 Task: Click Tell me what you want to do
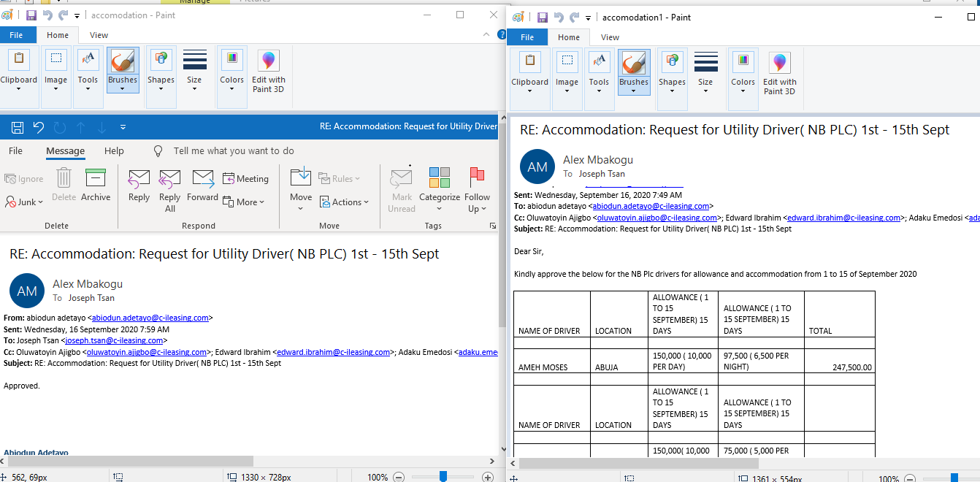pos(234,151)
